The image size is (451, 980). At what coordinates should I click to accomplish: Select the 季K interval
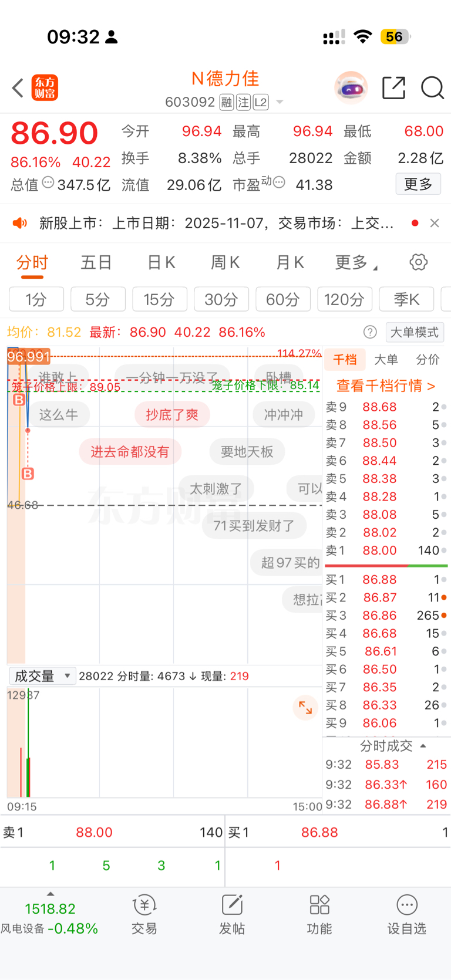[406, 299]
